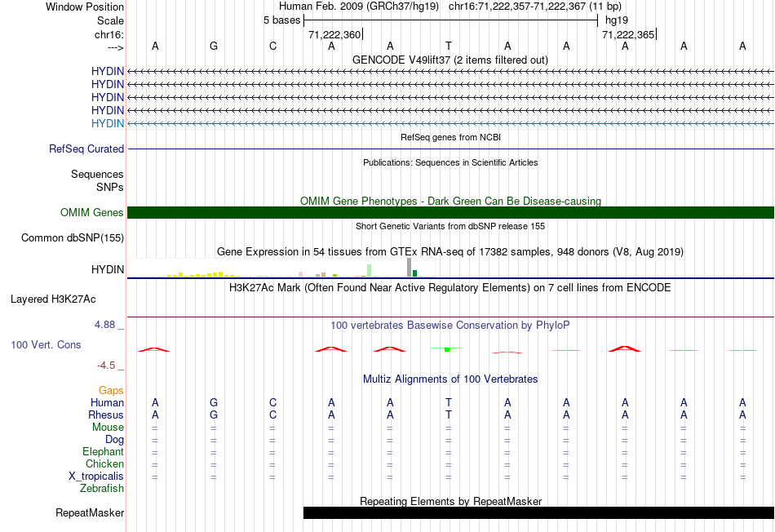Click the light green bar in GTEx chart
This screenshot has height=532, width=775.
pyautogui.click(x=370, y=270)
